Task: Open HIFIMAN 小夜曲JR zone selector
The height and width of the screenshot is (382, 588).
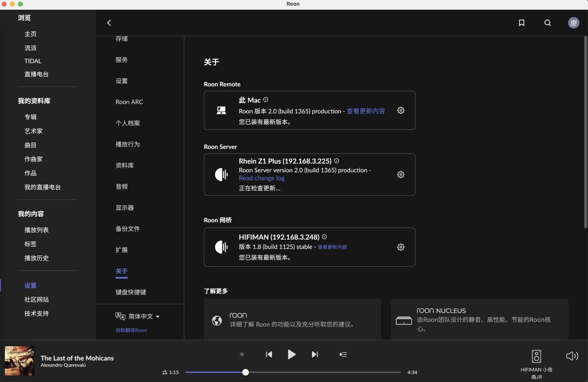Action: pos(536,364)
